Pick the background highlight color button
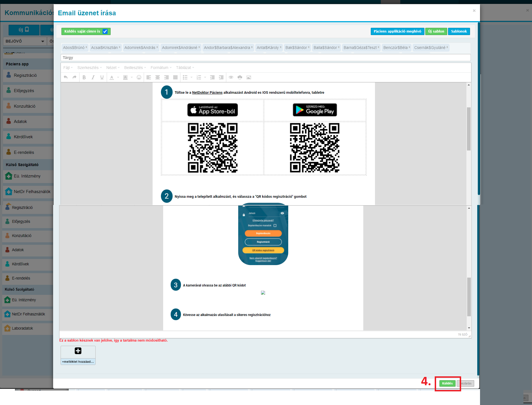Image resolution: width=532 pixels, height=405 pixels. pos(125,77)
